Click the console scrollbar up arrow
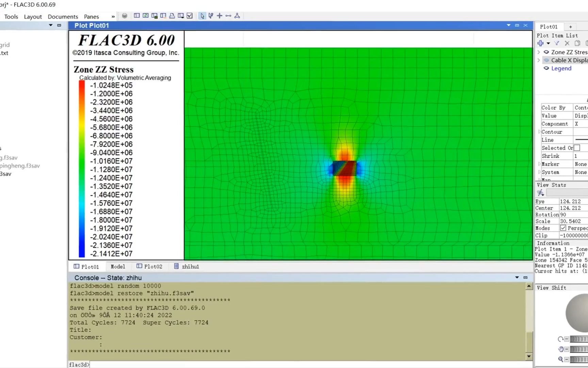This screenshot has height=368, width=588. [529, 286]
